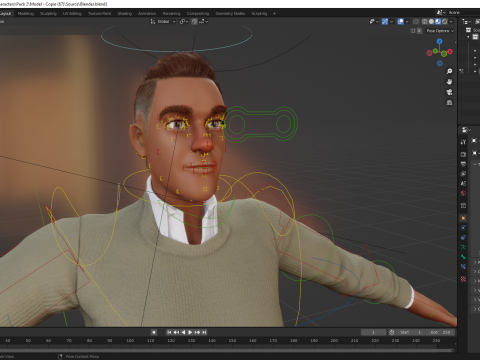
Task: Open the Object properties tab icon
Action: pos(463,218)
